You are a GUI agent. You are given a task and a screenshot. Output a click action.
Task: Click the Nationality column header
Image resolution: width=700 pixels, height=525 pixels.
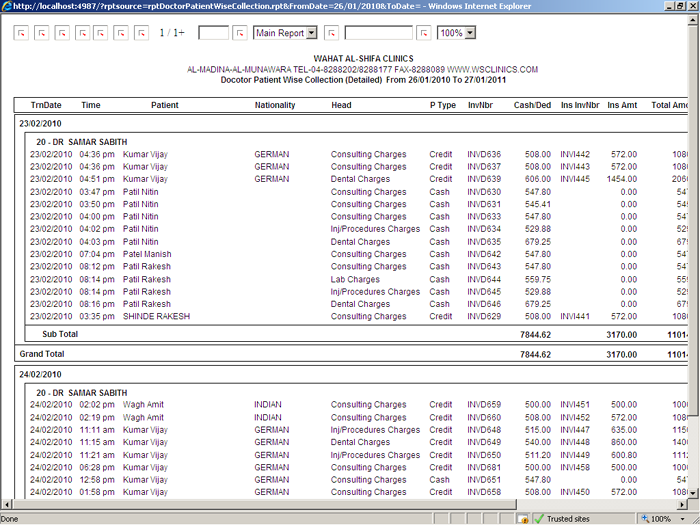pyautogui.click(x=275, y=105)
